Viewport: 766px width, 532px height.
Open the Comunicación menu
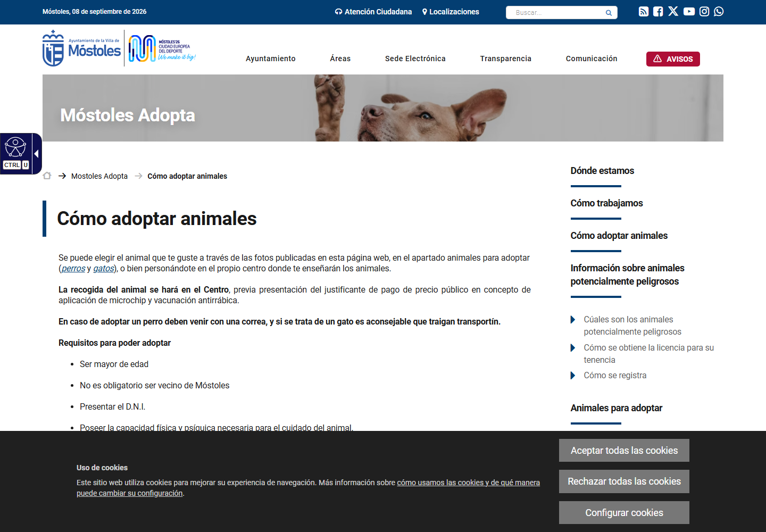click(592, 59)
